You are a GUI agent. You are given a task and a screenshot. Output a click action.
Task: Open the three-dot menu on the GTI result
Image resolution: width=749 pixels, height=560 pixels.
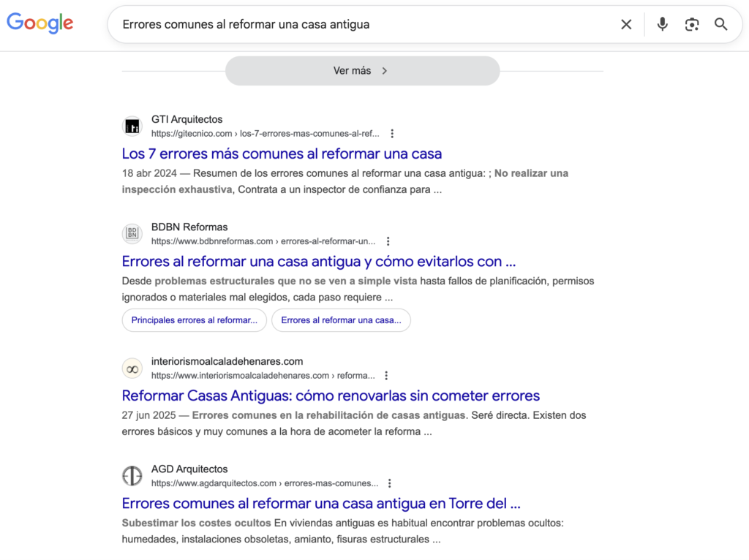pos(393,133)
